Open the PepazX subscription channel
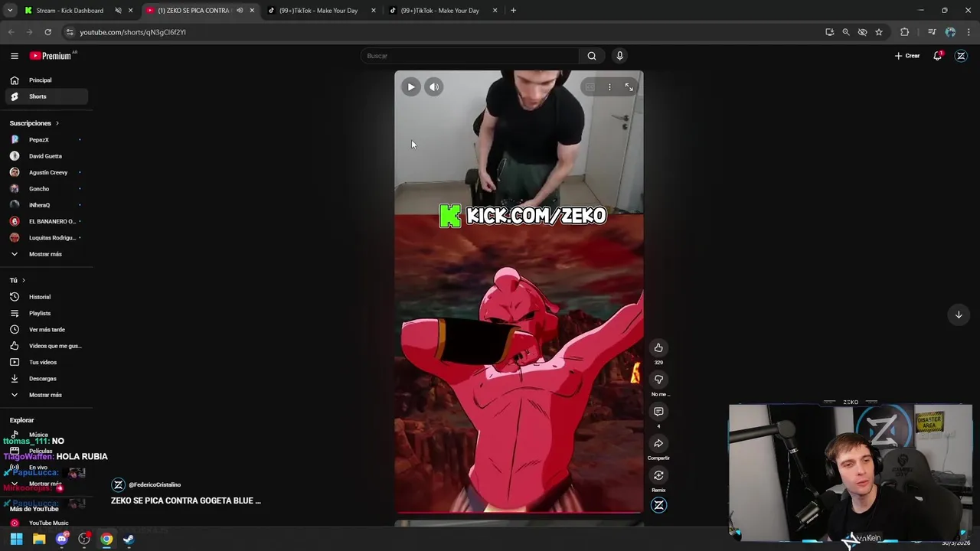The width and height of the screenshot is (980, 551). tap(45, 140)
